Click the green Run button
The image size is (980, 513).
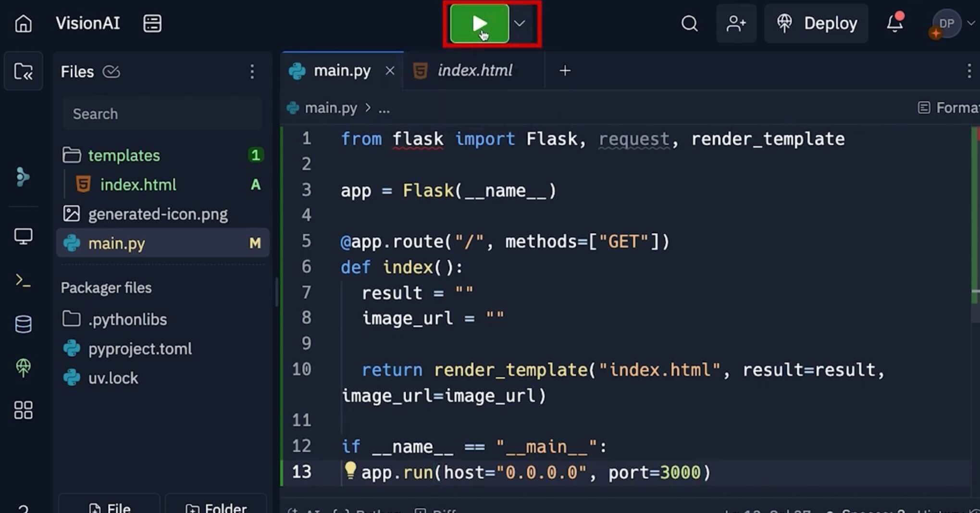pyautogui.click(x=479, y=24)
